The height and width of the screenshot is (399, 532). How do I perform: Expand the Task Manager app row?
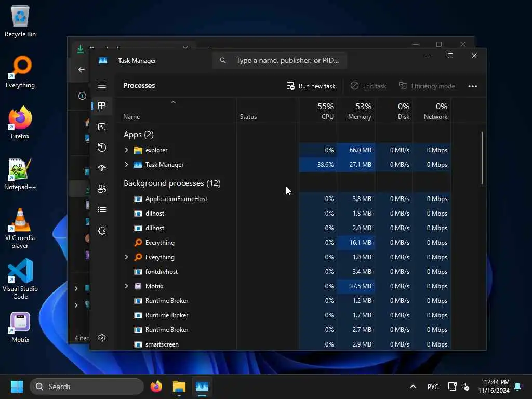click(x=127, y=165)
